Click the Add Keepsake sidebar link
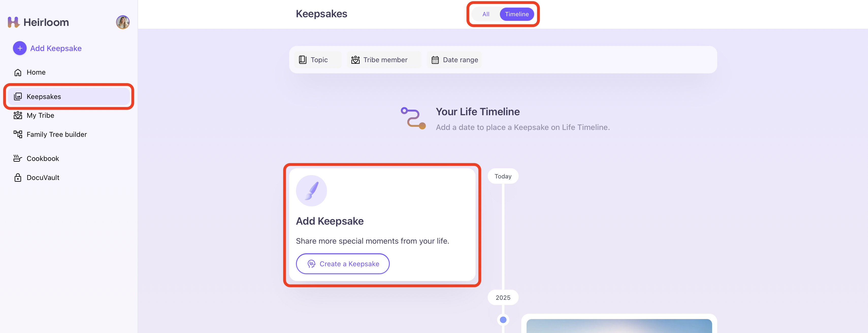The height and width of the screenshot is (333, 868). (56, 48)
